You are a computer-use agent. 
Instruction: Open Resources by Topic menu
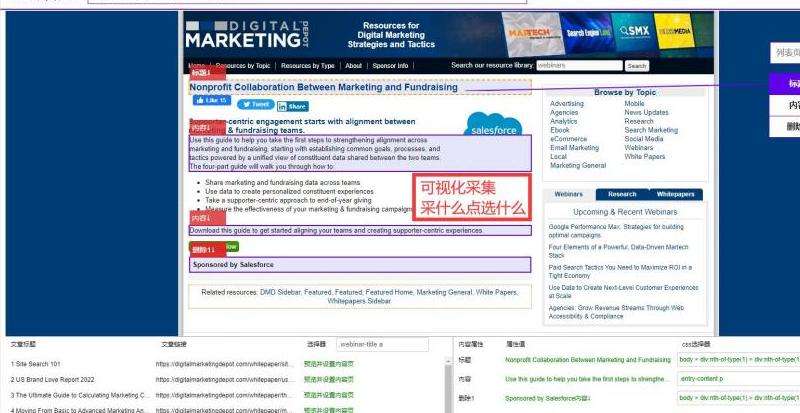(243, 66)
